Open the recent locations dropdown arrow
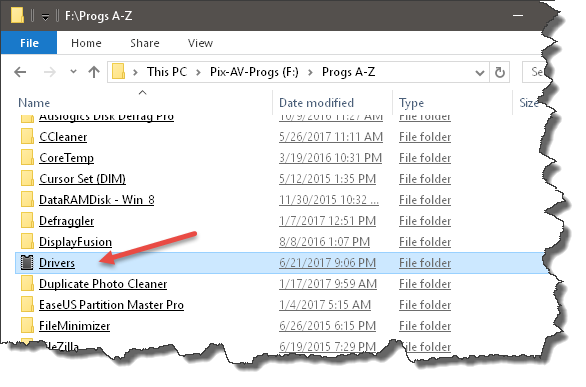586x387 pixels. click(x=73, y=71)
